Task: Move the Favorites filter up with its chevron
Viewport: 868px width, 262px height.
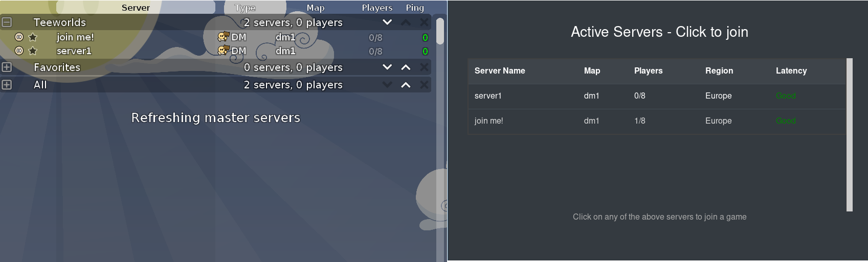Action: click(406, 67)
